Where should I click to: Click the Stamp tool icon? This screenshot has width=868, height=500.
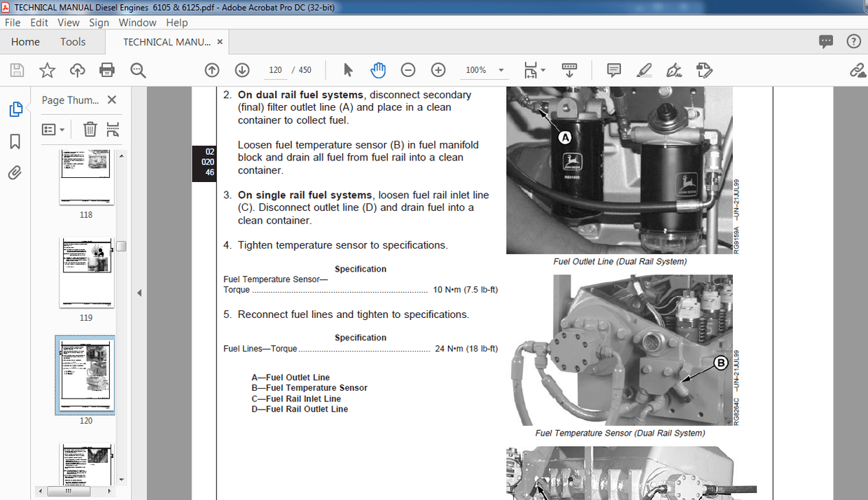click(704, 70)
